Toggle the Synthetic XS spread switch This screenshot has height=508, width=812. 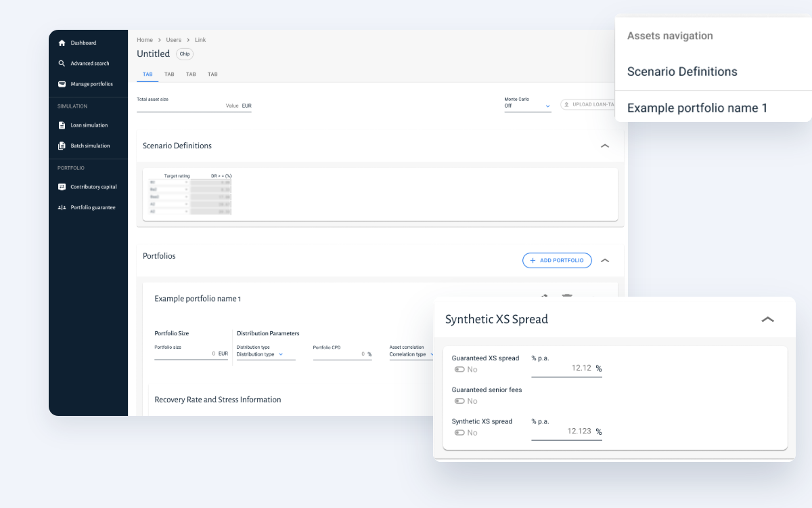click(x=459, y=433)
